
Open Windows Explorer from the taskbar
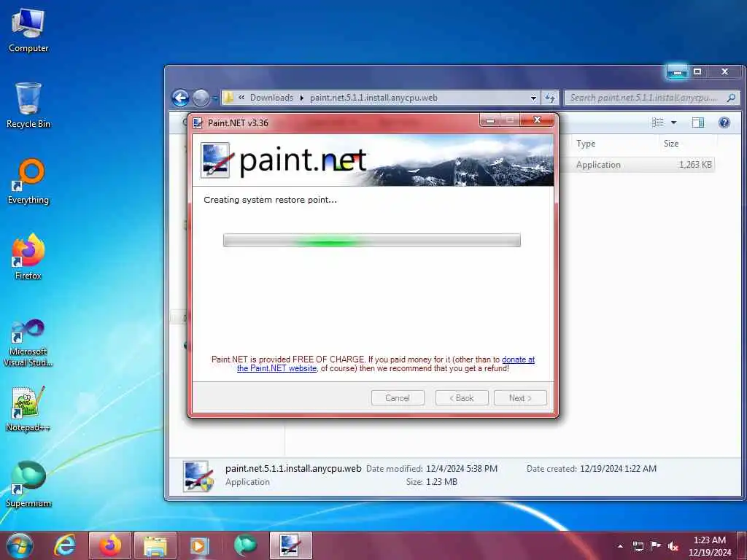pos(155,545)
